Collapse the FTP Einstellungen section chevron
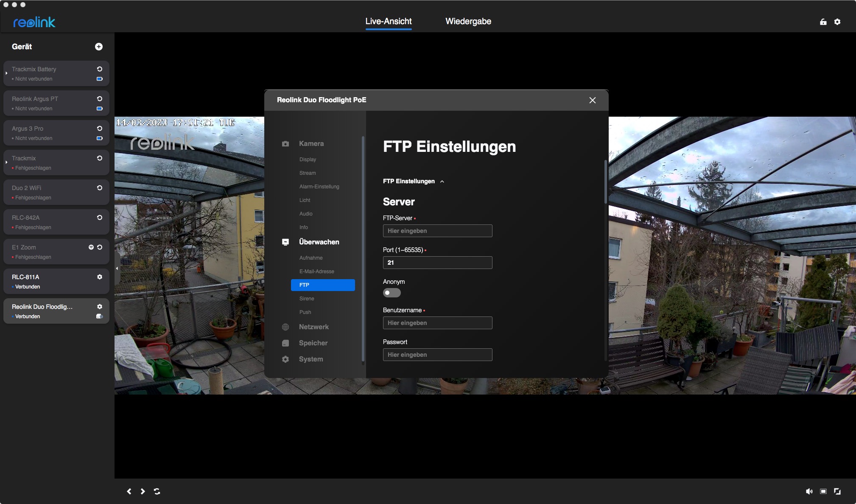 442,182
